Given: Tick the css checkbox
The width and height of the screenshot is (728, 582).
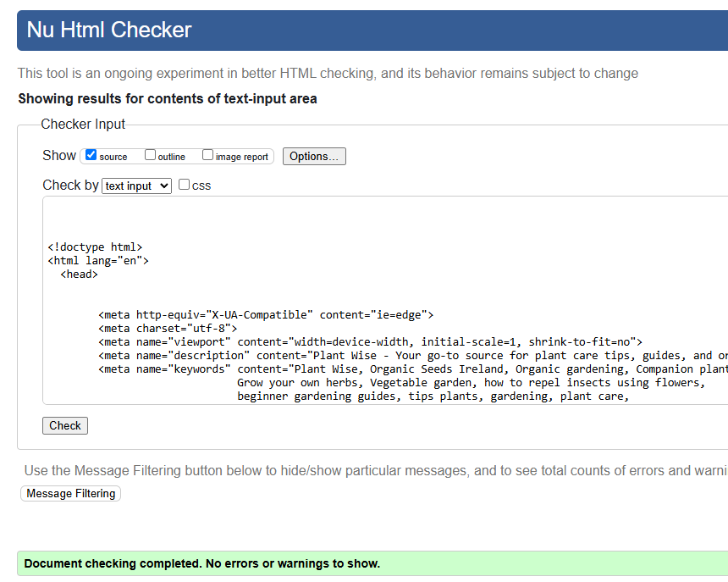Looking at the screenshot, I should [184, 185].
